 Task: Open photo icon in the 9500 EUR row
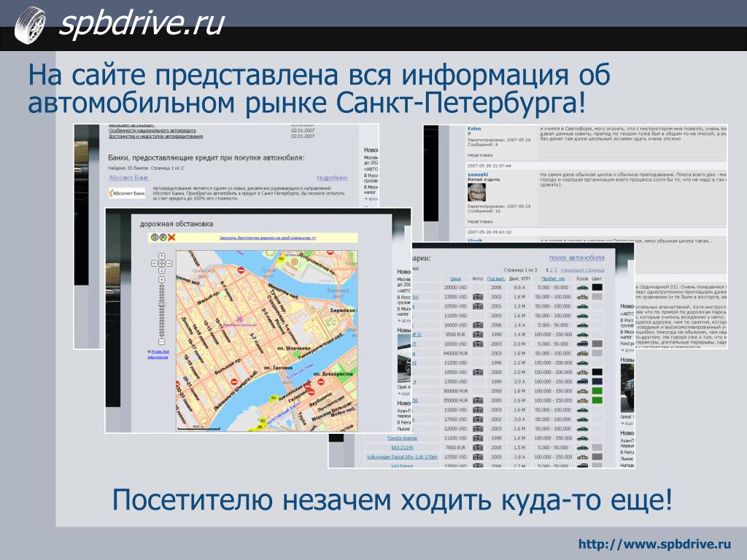click(477, 334)
